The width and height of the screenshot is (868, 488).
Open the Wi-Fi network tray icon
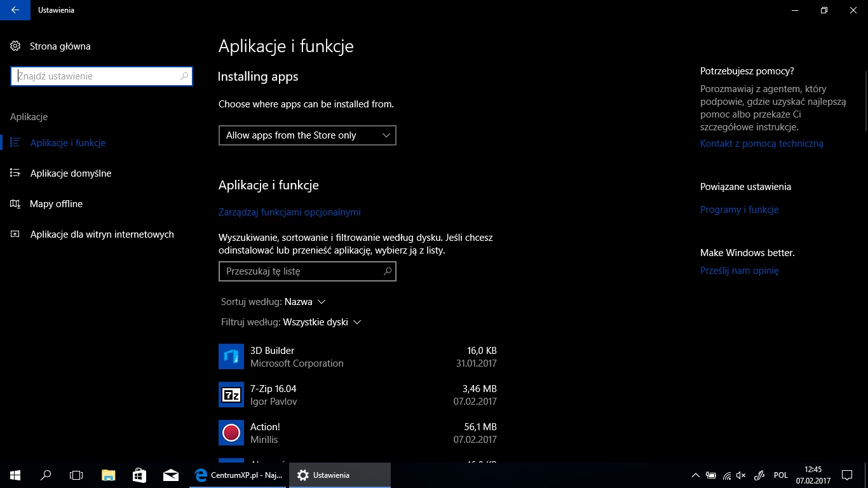point(727,475)
